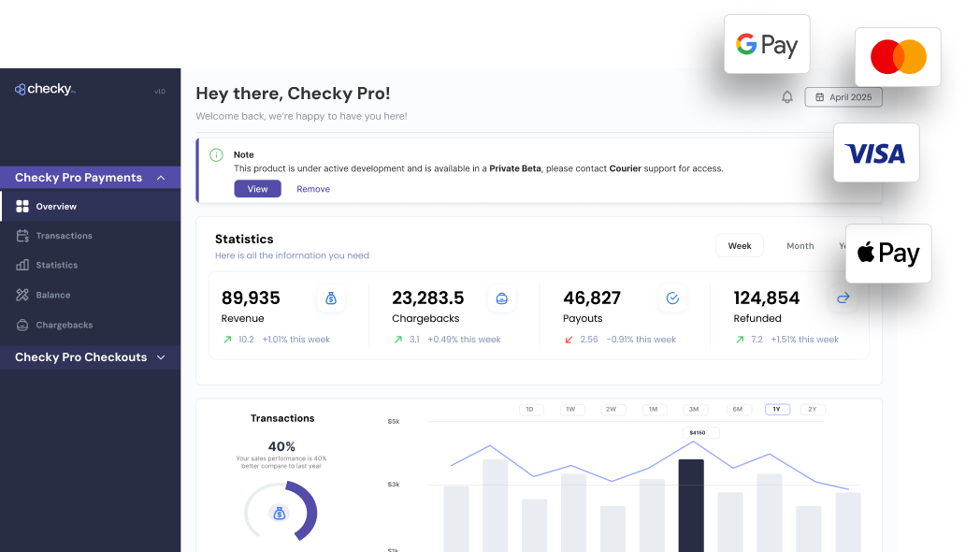This screenshot has width=980, height=552.
Task: Select the Balance sidebar icon
Action: (22, 295)
